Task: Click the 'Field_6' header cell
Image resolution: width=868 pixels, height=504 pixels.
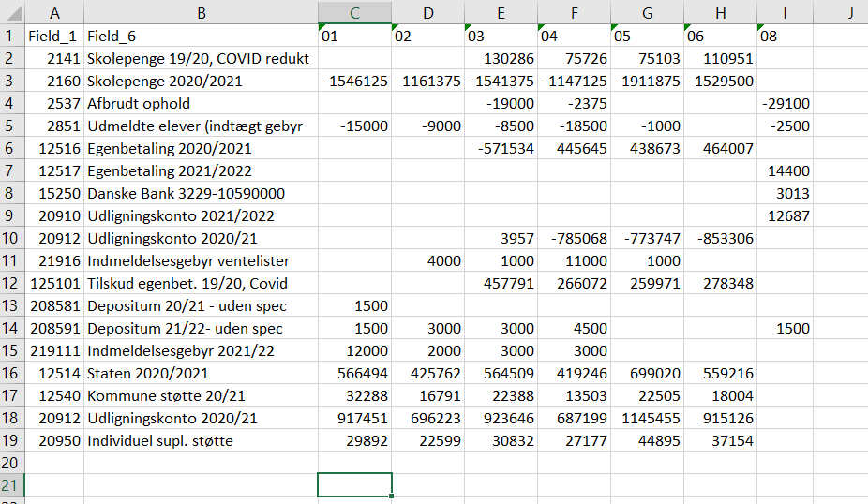Action: 201,36
